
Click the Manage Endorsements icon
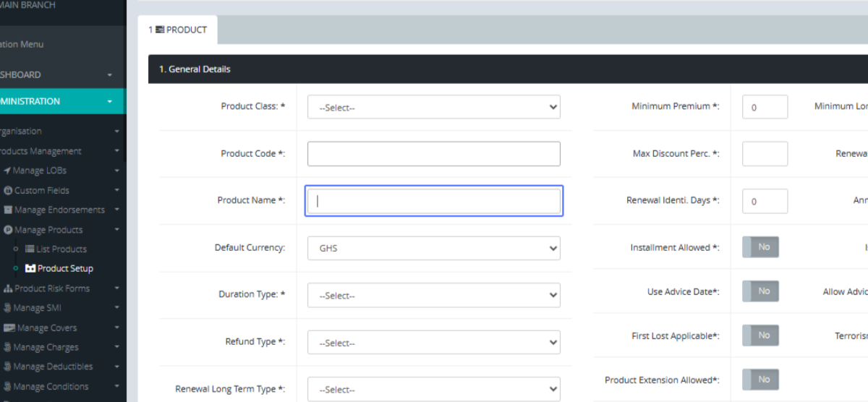8,210
